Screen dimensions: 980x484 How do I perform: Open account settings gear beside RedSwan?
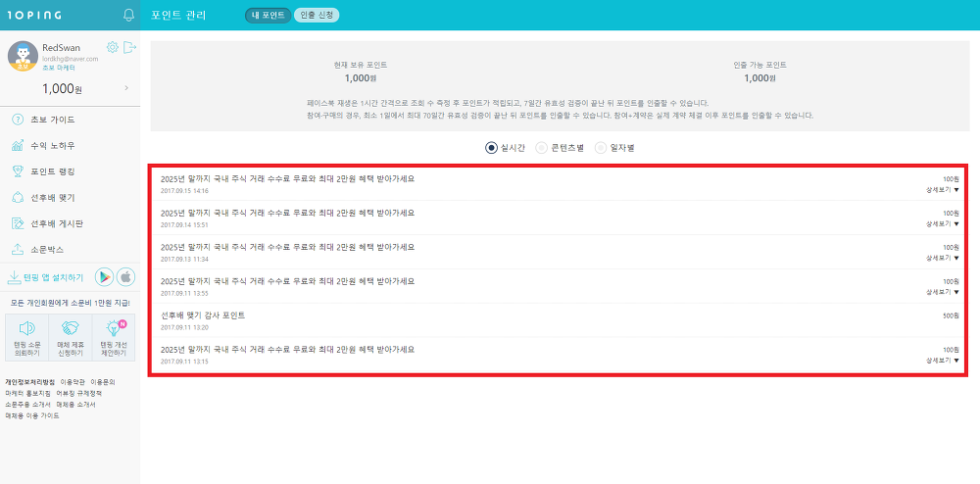coord(113,47)
